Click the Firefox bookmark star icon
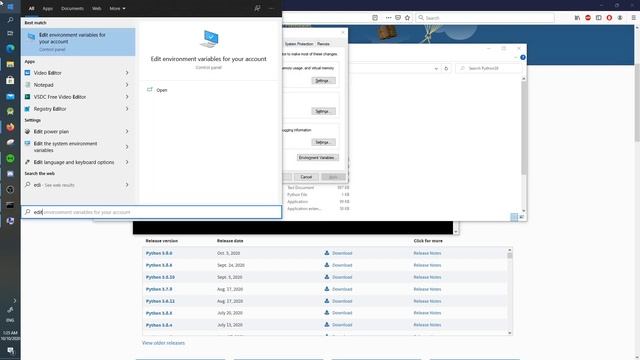The height and width of the screenshot is (360, 640). coord(407,18)
